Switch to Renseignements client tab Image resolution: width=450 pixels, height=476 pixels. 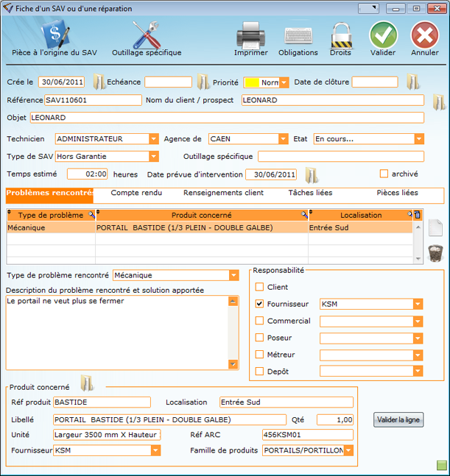(223, 193)
